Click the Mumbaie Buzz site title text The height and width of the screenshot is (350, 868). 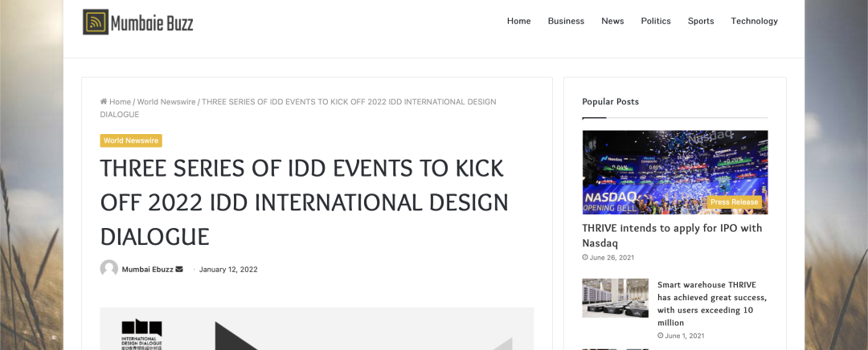point(152,22)
